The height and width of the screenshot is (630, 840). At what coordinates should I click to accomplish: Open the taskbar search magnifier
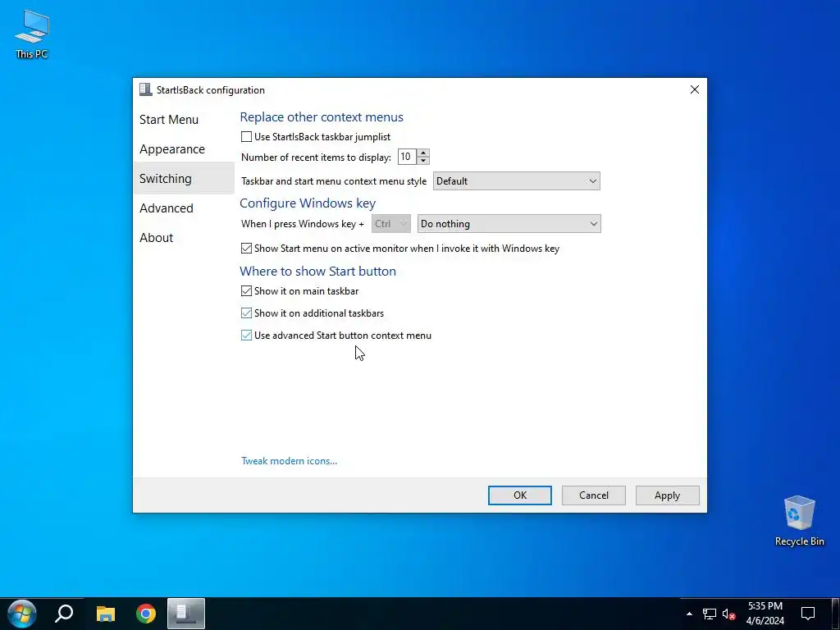click(64, 614)
